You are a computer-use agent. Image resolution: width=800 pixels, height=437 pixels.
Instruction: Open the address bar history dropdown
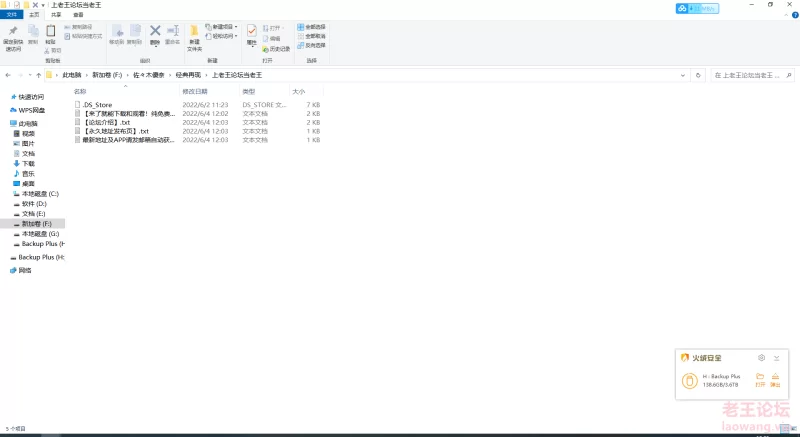point(683,75)
